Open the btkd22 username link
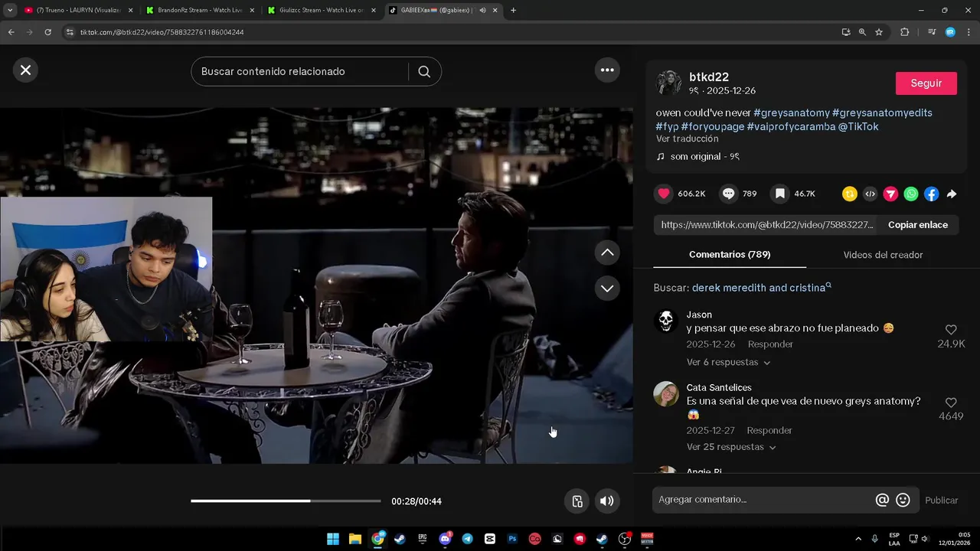This screenshot has width=980, height=551. (709, 77)
